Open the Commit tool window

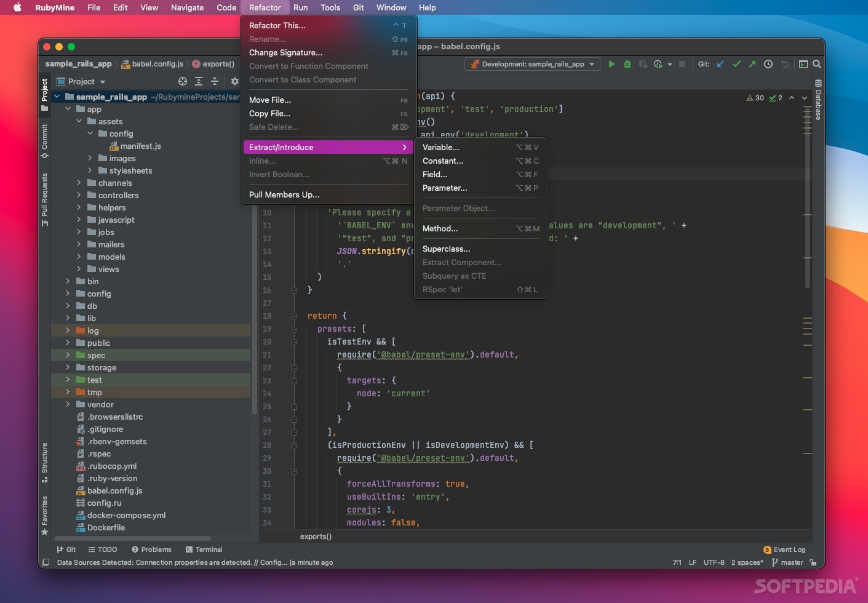click(44, 140)
